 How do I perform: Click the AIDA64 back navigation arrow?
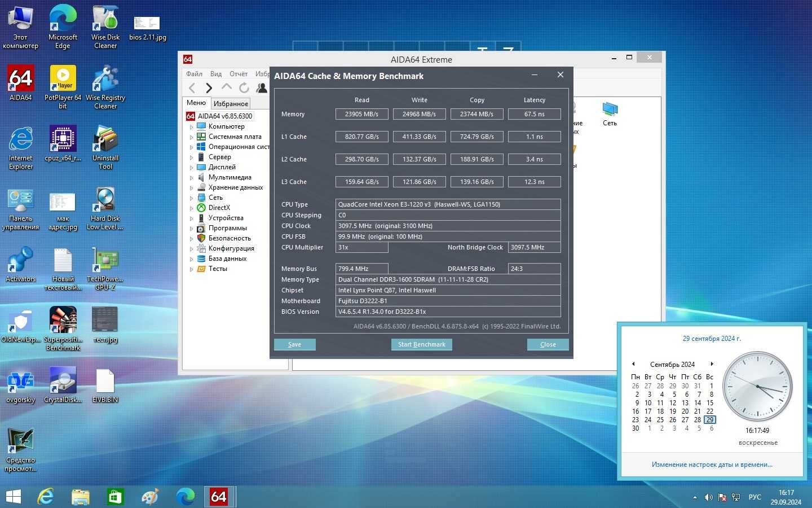click(192, 87)
